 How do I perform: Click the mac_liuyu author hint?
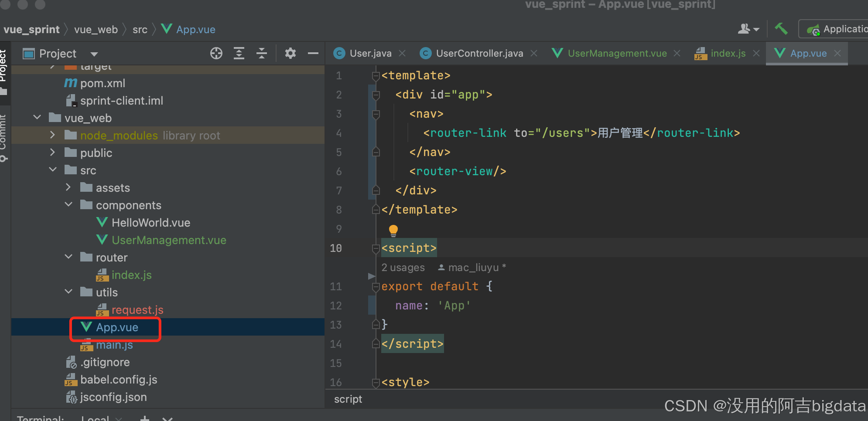(x=473, y=267)
